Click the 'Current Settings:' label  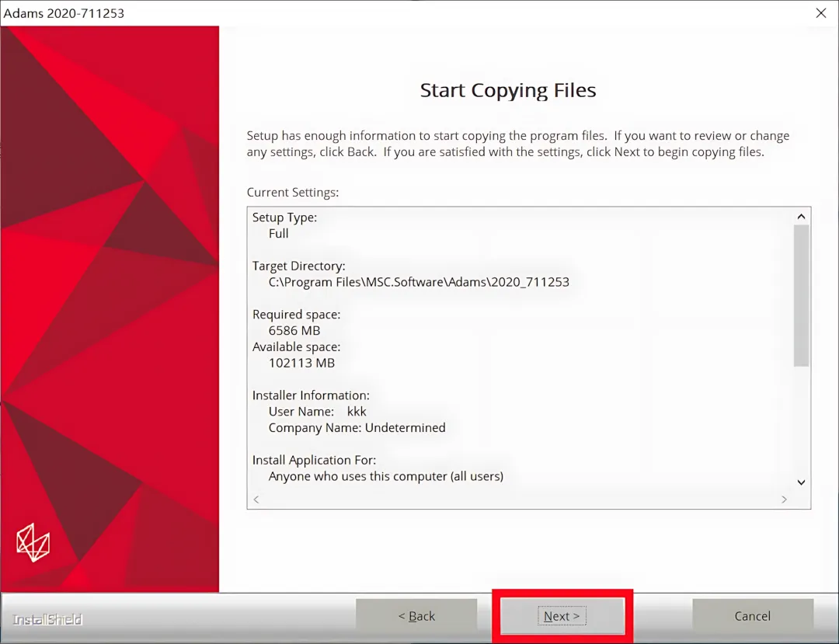coord(293,192)
